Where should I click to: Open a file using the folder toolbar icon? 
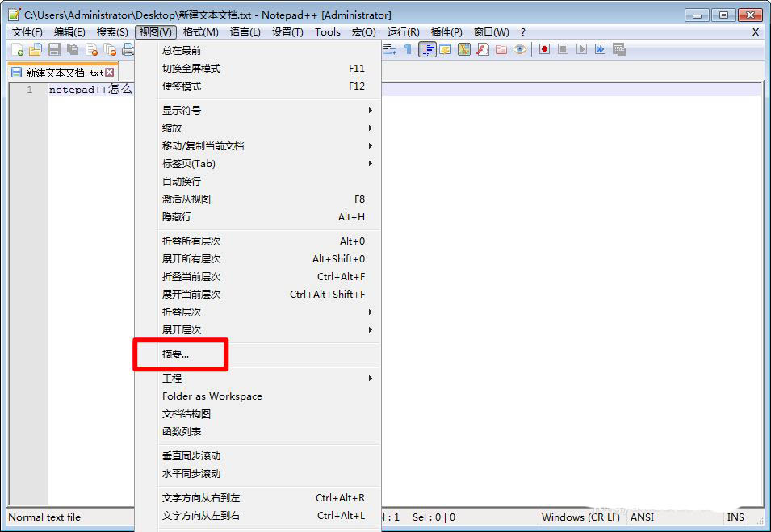pos(36,49)
